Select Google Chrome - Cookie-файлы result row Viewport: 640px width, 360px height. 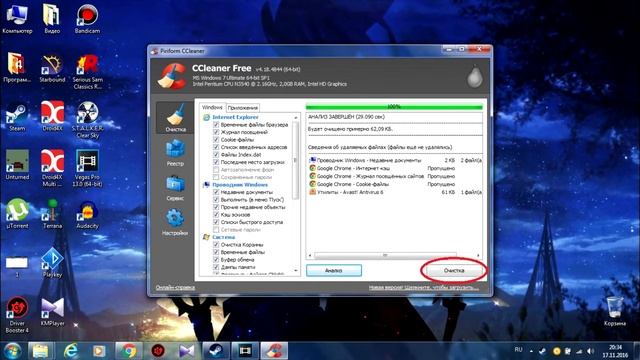[x=395, y=184]
